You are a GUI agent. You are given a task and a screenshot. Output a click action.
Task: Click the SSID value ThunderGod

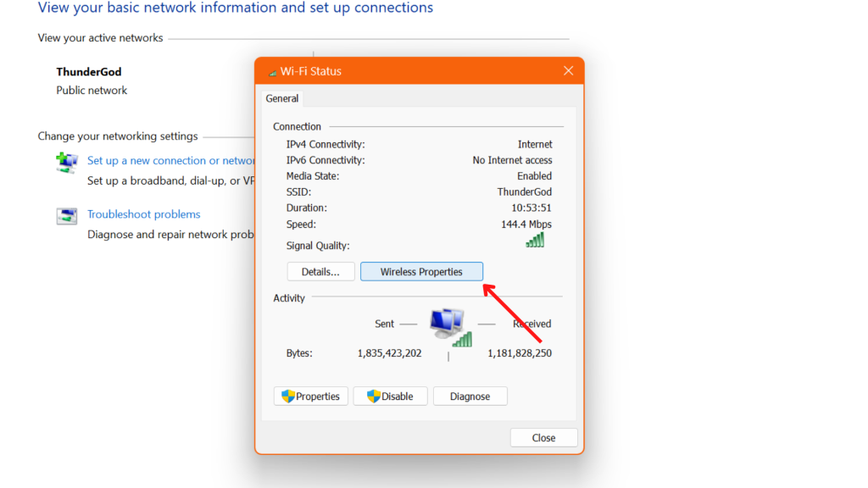(x=524, y=192)
